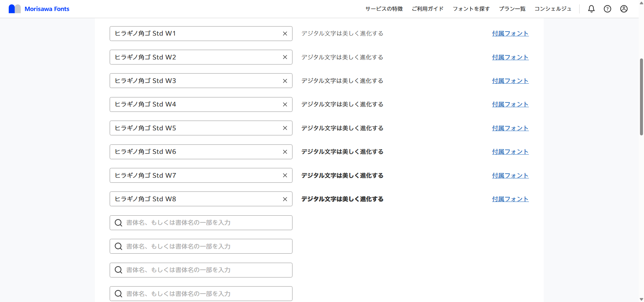Click the scrollbar down arrow
This screenshot has width=644, height=302.
pos(641,299)
